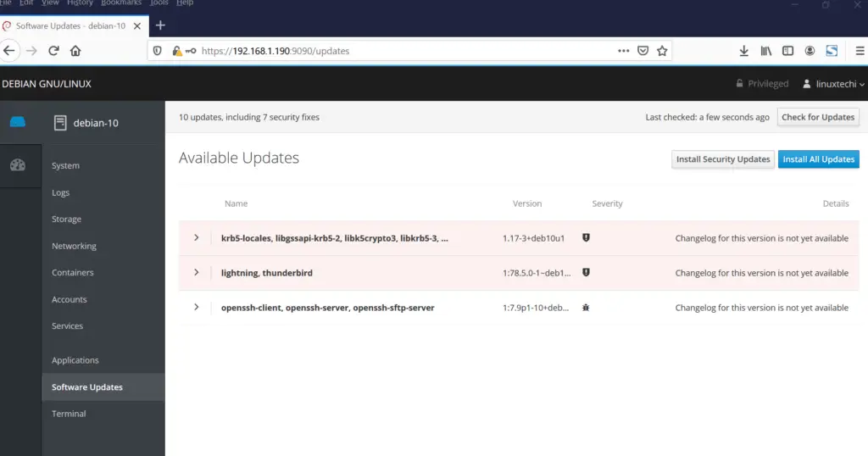Image resolution: width=868 pixels, height=456 pixels.
Task: Open the Firefox home page icon
Action: (75, 51)
